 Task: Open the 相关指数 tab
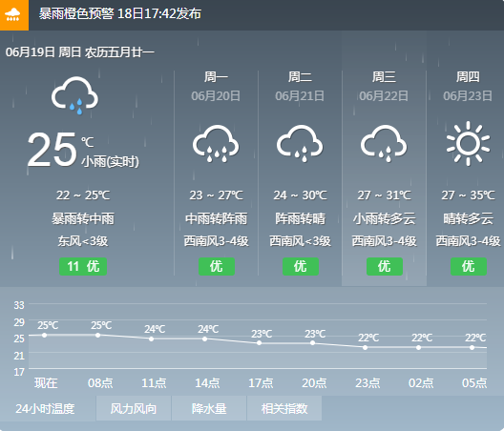[284, 408]
